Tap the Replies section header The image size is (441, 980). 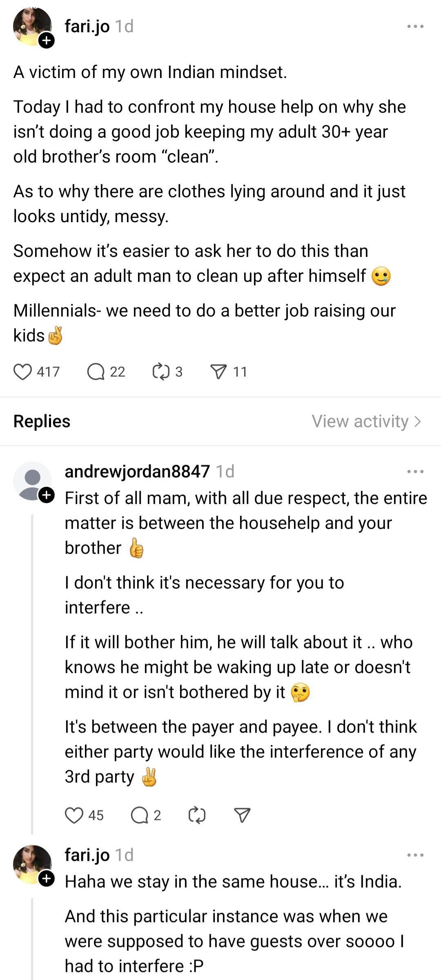(x=42, y=421)
